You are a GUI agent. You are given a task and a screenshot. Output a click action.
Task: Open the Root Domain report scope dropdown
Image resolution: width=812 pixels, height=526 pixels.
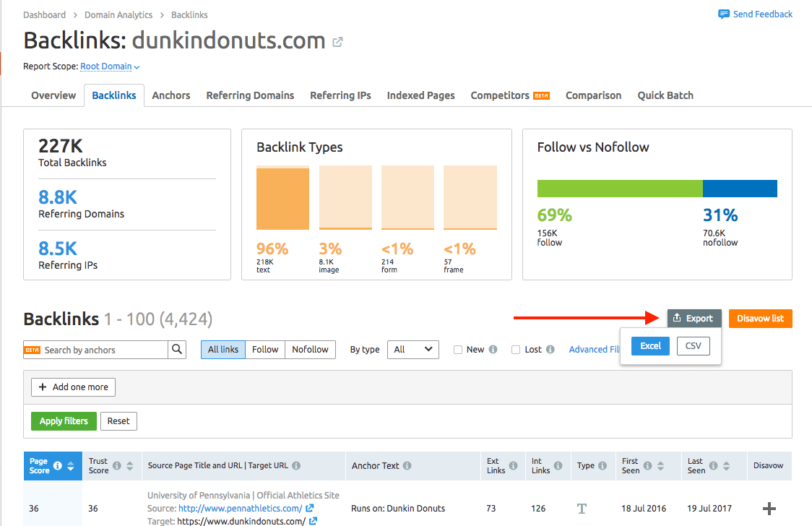tap(110, 66)
